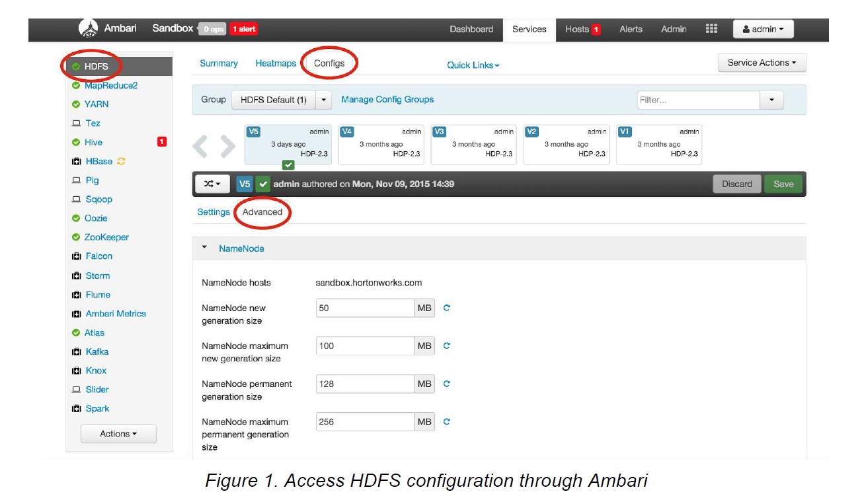Click the MapReduce2 green status icon
This screenshot has height=504, width=866.
(x=76, y=86)
